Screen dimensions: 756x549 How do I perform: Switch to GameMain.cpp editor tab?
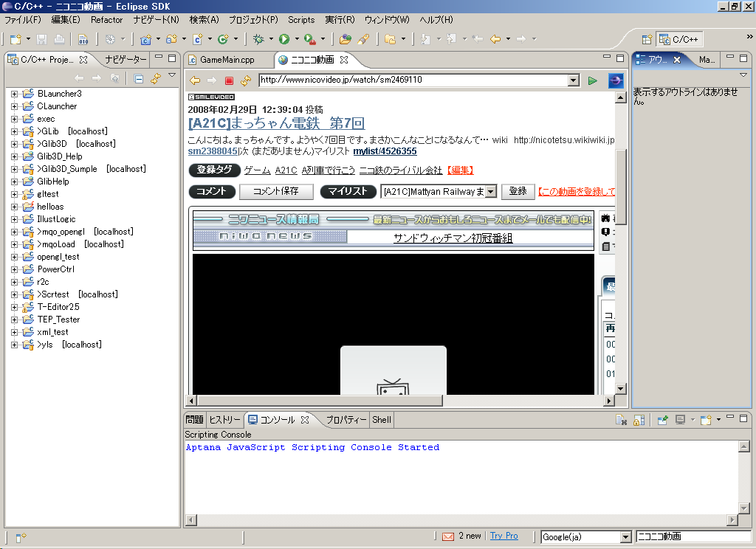221,60
